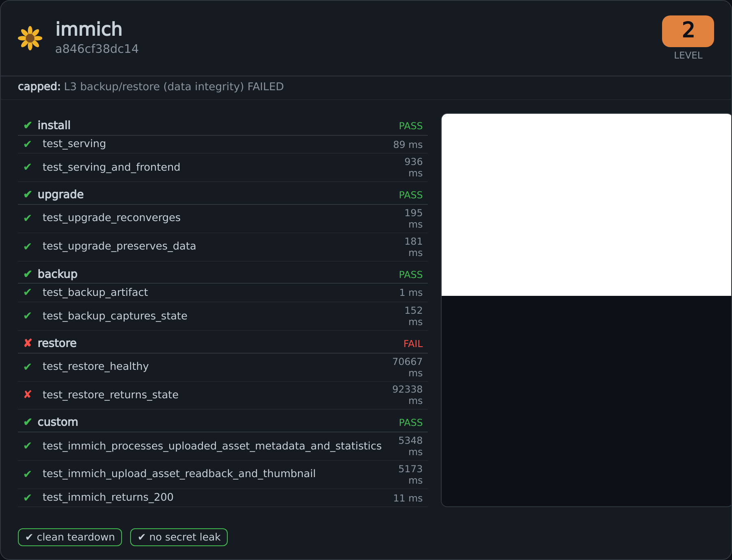Click the PASS status of the upgrade section
Image resolution: width=732 pixels, height=560 pixels.
(x=411, y=195)
